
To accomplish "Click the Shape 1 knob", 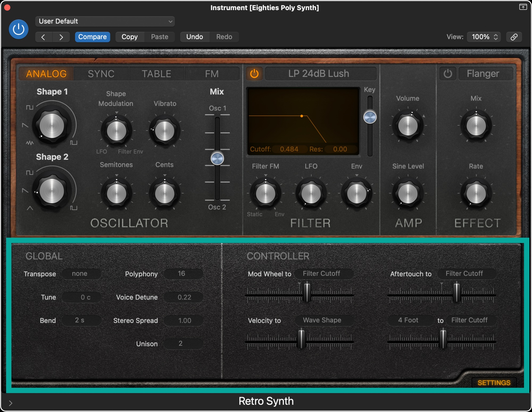I will coord(52,126).
